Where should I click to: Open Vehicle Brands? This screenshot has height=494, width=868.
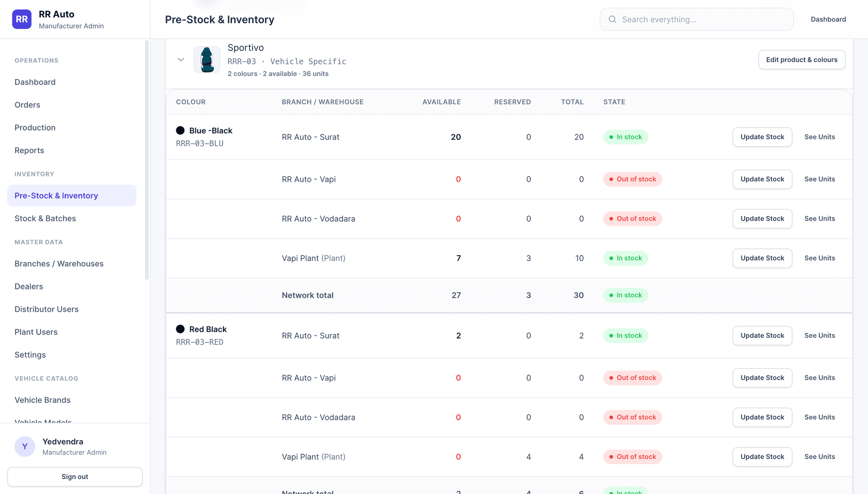pos(42,400)
